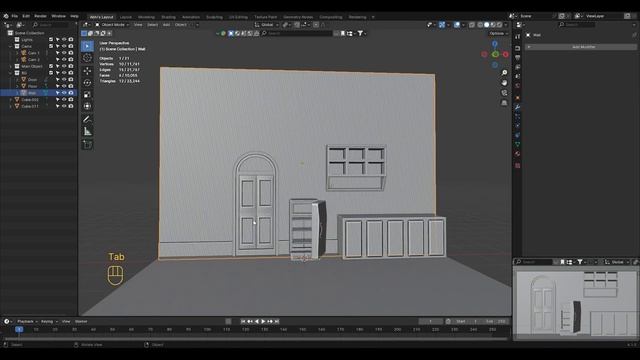This screenshot has width=640, height=360.
Task: Open the Object properties tab
Action: [x=518, y=98]
